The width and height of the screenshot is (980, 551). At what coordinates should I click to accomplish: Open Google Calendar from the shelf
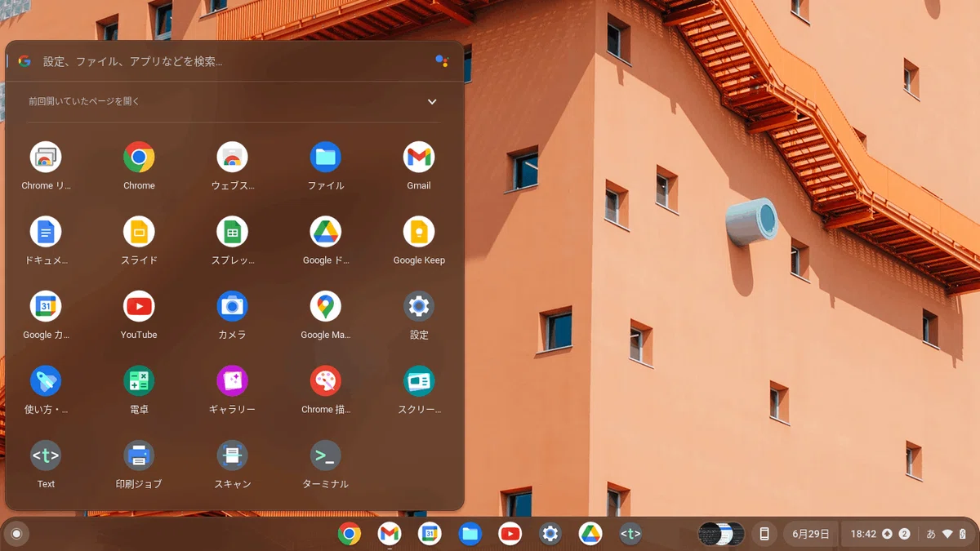pos(430,534)
